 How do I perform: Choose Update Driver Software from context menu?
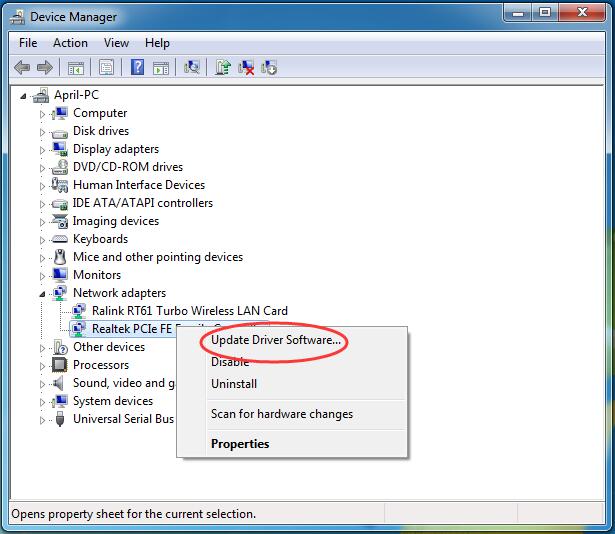(276, 340)
